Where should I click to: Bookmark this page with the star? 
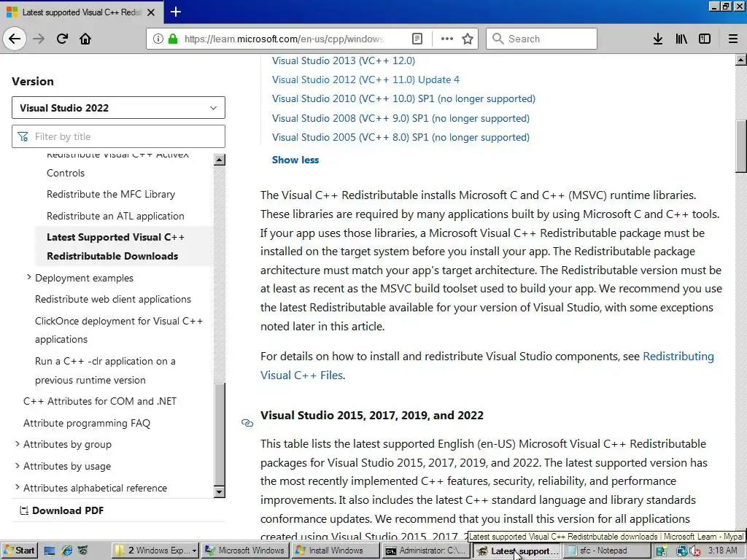[468, 39]
